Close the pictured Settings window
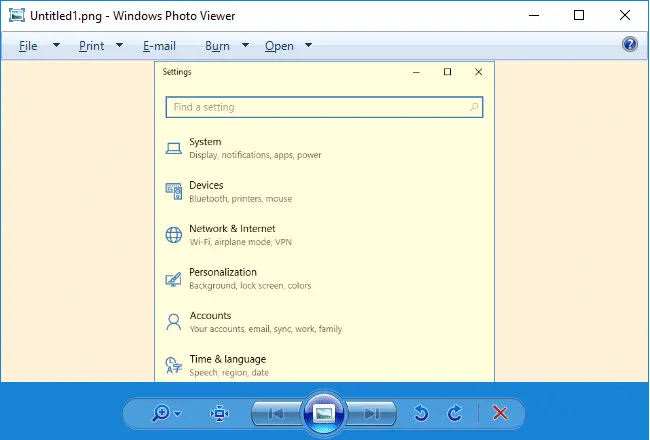 tap(478, 72)
